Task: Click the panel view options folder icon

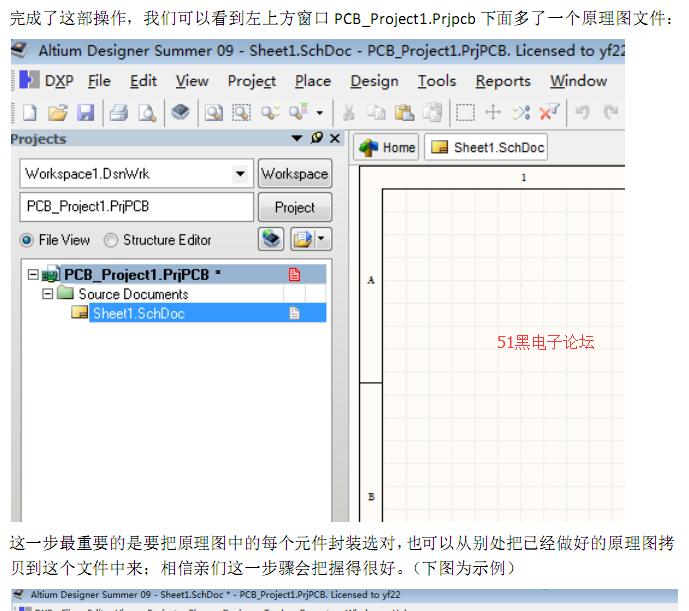Action: [303, 239]
